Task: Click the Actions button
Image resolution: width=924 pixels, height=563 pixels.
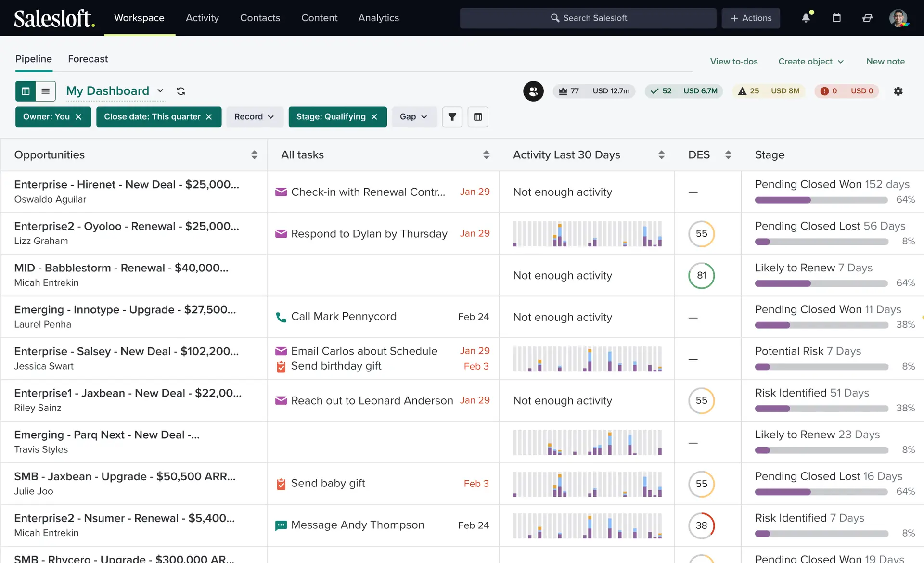Action: click(x=751, y=18)
